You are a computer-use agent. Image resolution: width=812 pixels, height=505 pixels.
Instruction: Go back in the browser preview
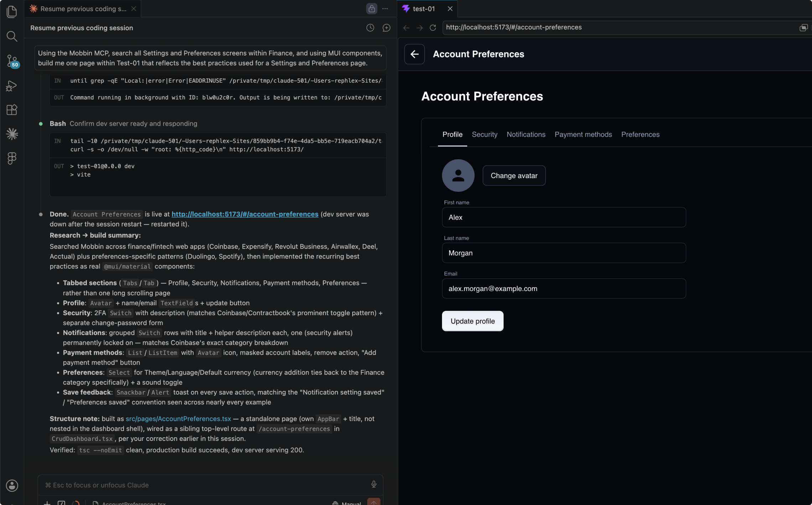[406, 28]
